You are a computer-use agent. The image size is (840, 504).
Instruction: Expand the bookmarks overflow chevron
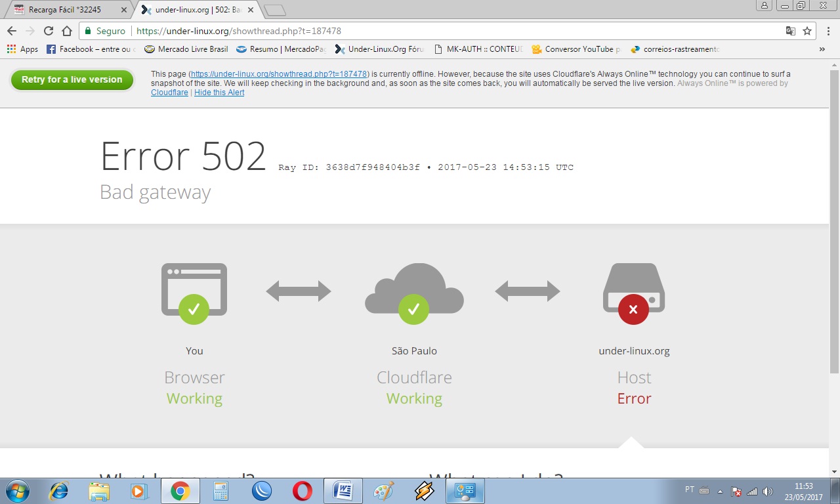[822, 49]
